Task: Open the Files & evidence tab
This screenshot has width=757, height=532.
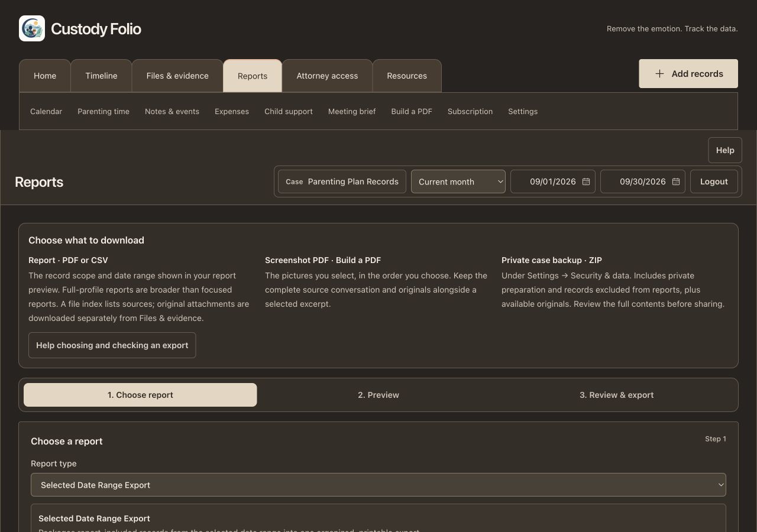Action: [177, 76]
